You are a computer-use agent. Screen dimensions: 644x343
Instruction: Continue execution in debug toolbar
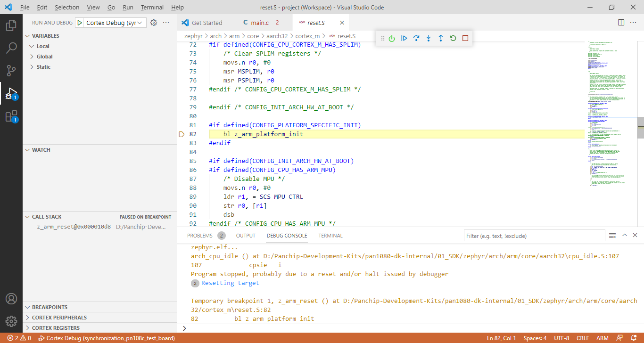click(x=404, y=38)
